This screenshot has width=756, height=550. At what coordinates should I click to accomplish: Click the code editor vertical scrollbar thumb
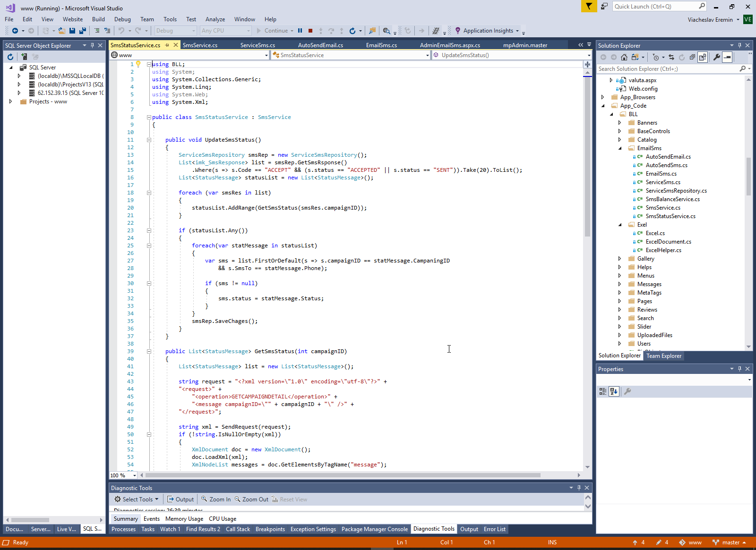587,156
